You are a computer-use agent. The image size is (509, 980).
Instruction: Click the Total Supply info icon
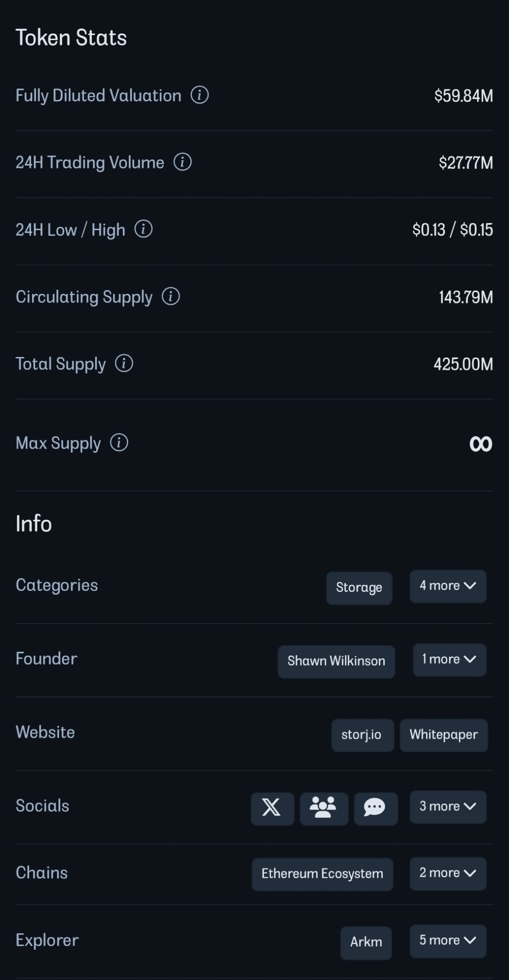(124, 364)
